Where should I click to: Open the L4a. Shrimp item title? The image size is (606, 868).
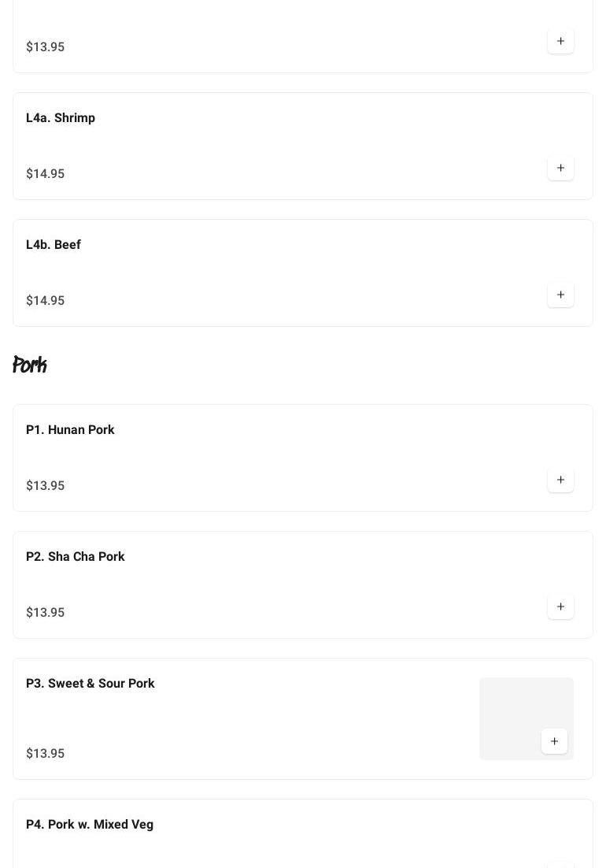tap(61, 118)
